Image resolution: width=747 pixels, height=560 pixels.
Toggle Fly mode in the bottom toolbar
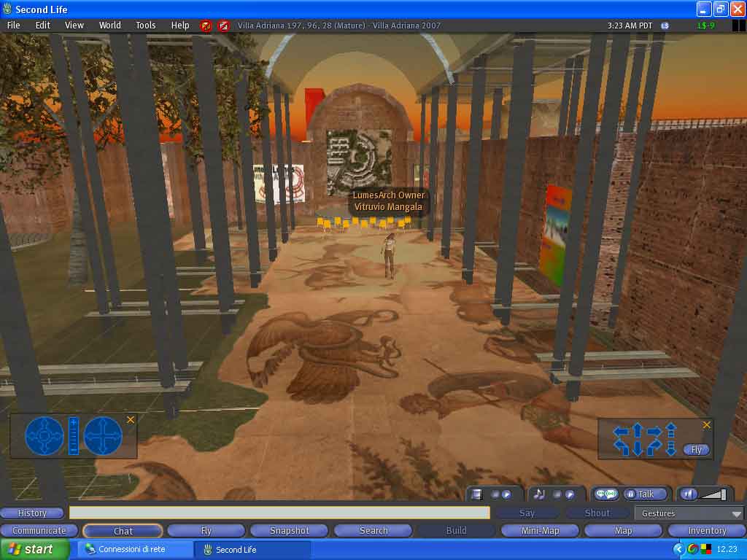(206, 531)
